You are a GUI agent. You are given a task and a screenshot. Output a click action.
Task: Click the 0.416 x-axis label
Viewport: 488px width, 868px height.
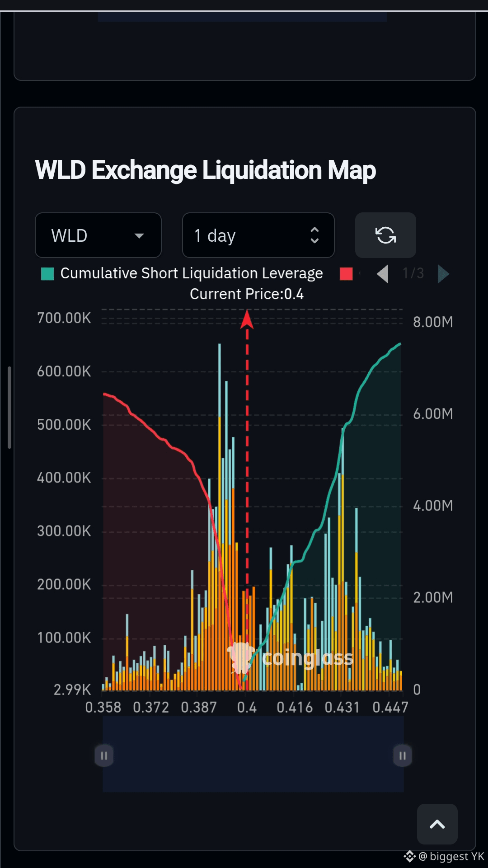coord(295,707)
